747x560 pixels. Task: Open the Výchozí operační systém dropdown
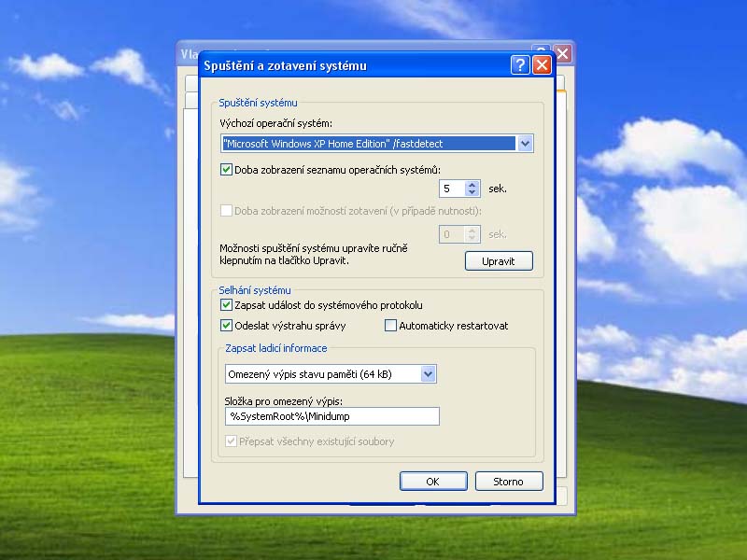[x=525, y=144]
